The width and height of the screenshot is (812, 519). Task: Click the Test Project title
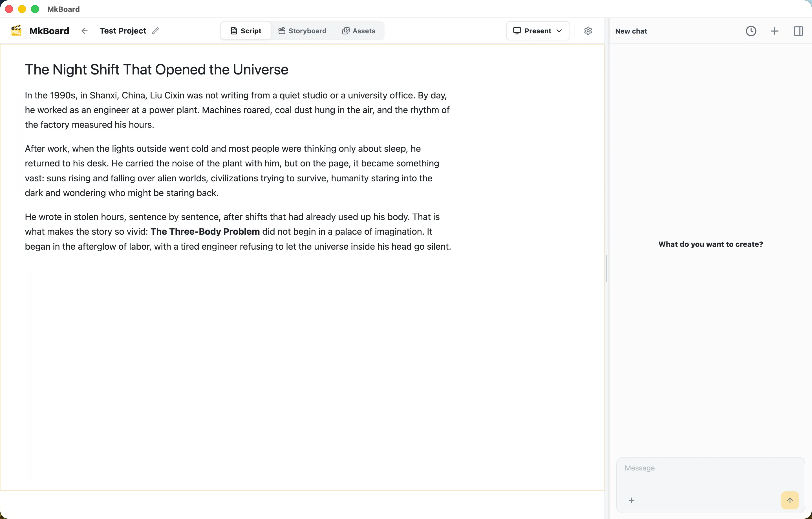[123, 31]
